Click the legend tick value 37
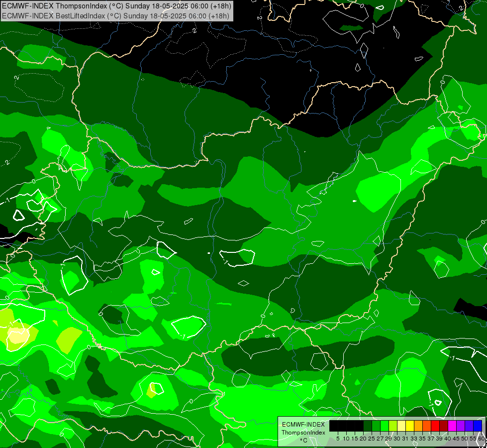The height and width of the screenshot is (448, 487). 431,439
